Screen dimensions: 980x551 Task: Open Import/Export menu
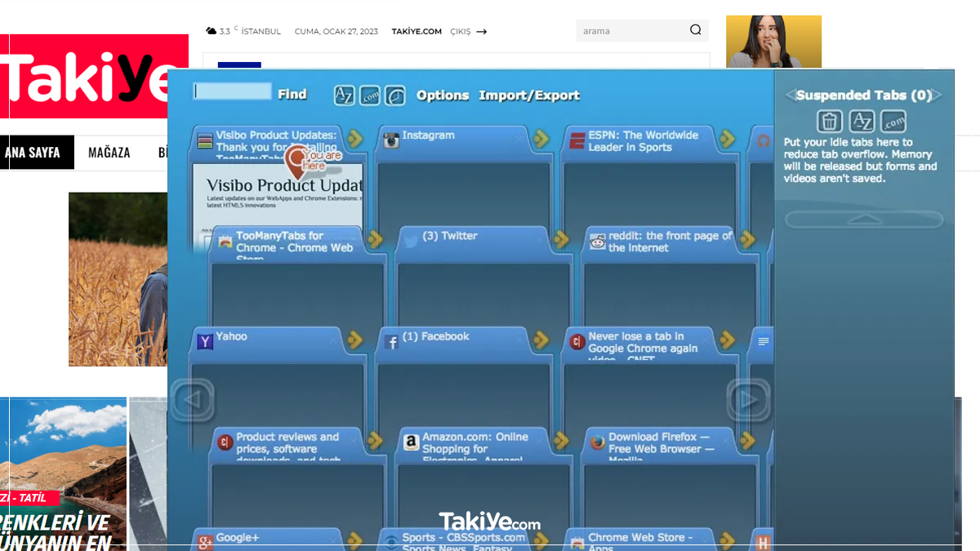[x=529, y=96]
